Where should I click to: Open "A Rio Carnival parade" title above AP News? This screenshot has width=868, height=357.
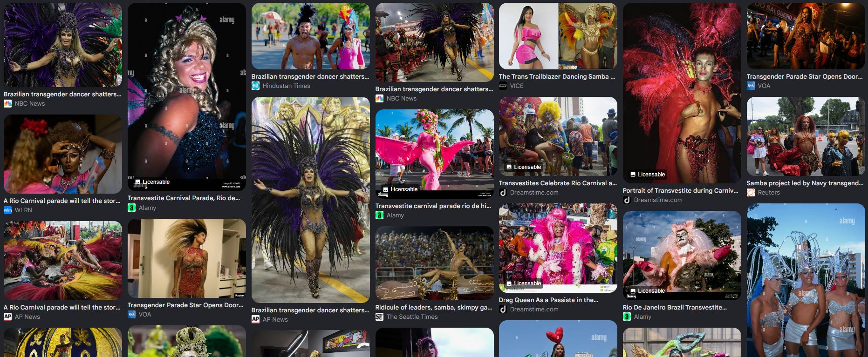pos(62,308)
